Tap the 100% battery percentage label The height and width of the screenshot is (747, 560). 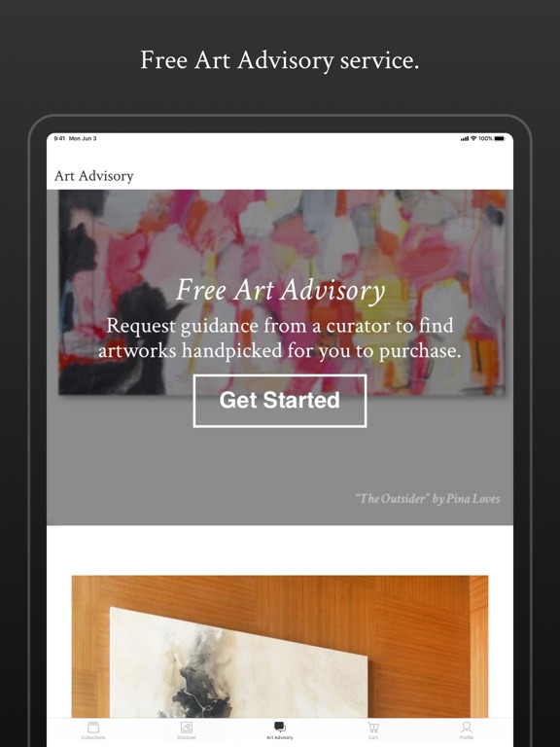486,139
